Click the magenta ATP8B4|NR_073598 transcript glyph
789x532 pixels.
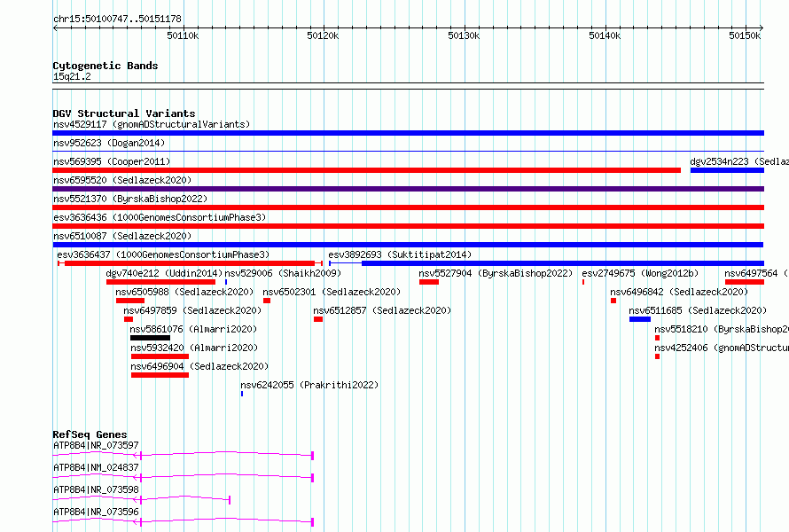141,499
